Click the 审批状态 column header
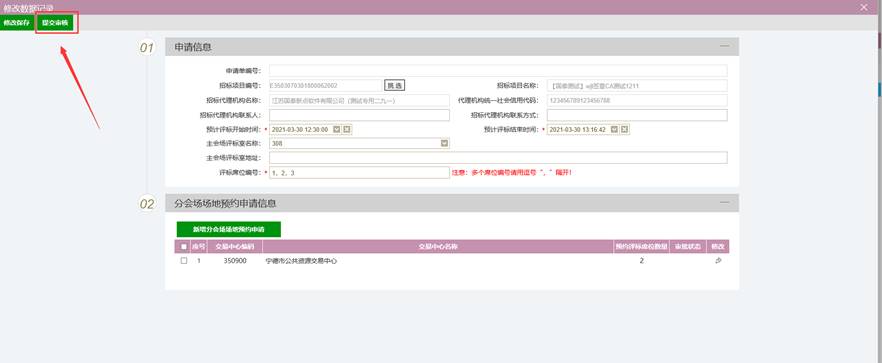Viewport: 882px width, 363px height. (x=688, y=247)
